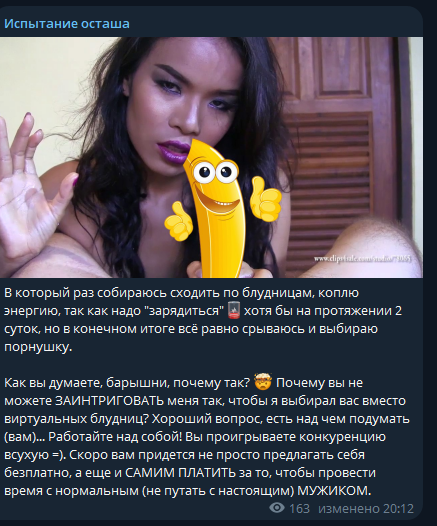437x526 pixels.
Task: Click the left thumbs-up emoji on photo
Action: 178,220
